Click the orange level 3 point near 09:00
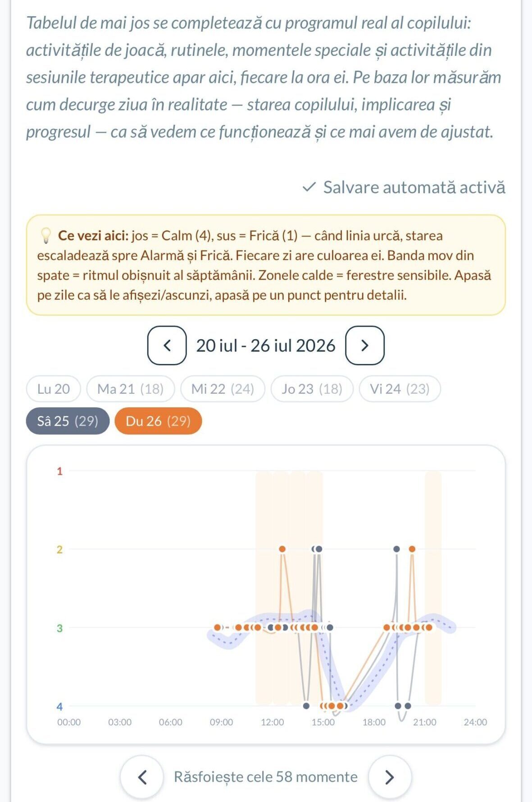Image resolution: width=532 pixels, height=802 pixels. click(218, 627)
